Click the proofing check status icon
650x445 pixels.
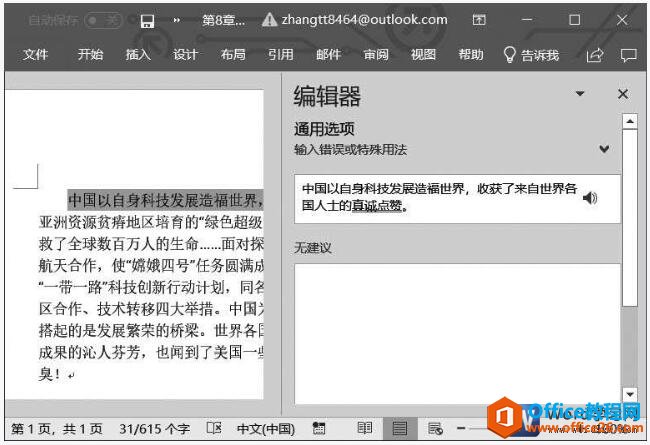[213, 428]
